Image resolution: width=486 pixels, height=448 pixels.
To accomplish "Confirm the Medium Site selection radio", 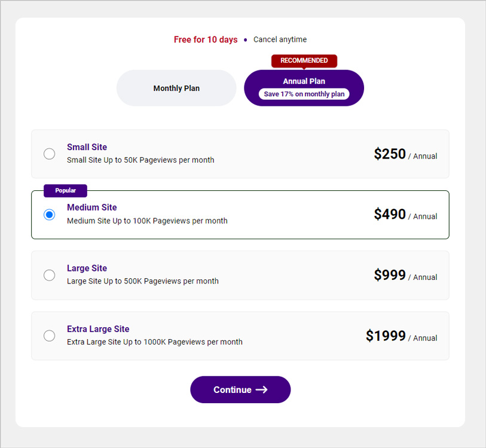I will (x=50, y=214).
